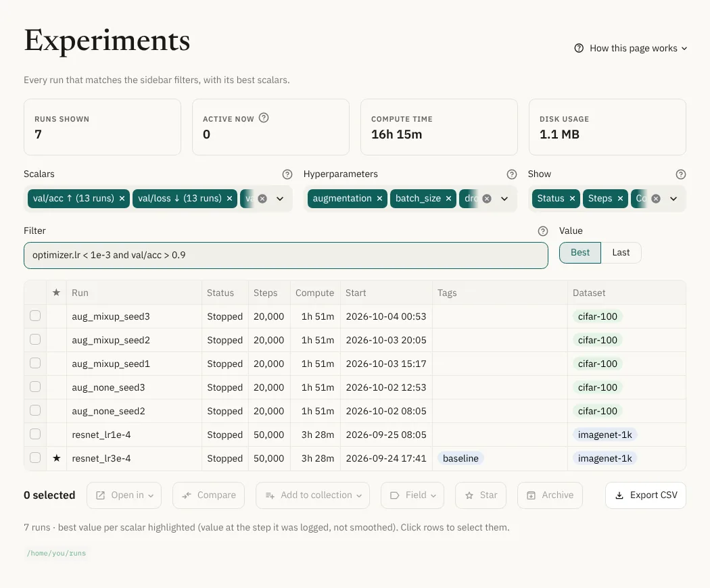Open the Field dropdown
The width and height of the screenshot is (710, 588).
pyautogui.click(x=412, y=495)
